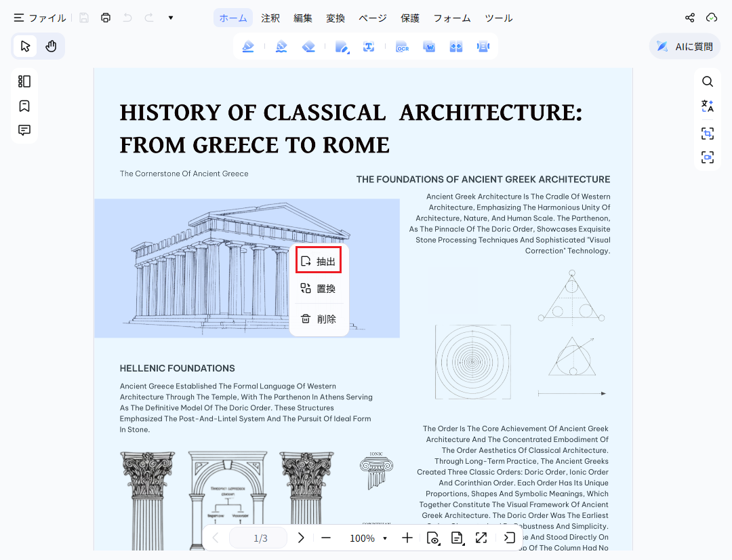Switch to the 注釈 tab
732x560 pixels.
click(270, 18)
